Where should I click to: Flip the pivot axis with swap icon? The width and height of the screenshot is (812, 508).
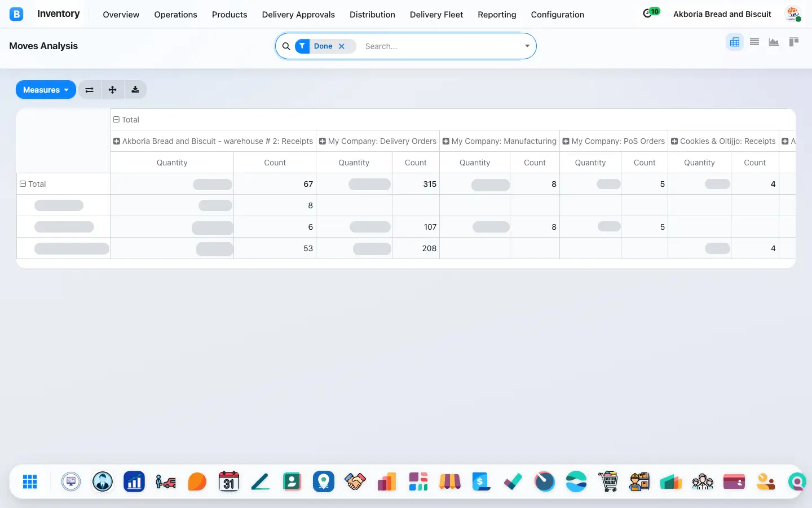89,90
